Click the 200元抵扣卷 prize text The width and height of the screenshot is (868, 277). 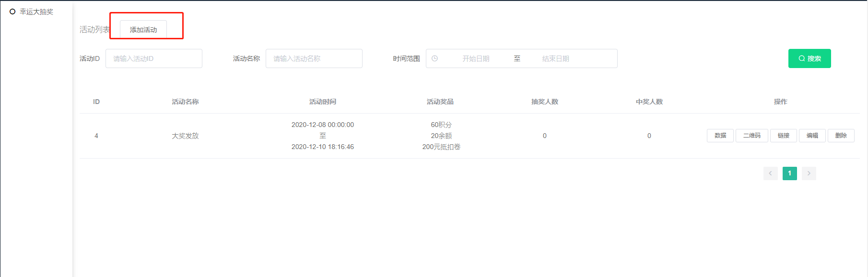[x=441, y=147]
